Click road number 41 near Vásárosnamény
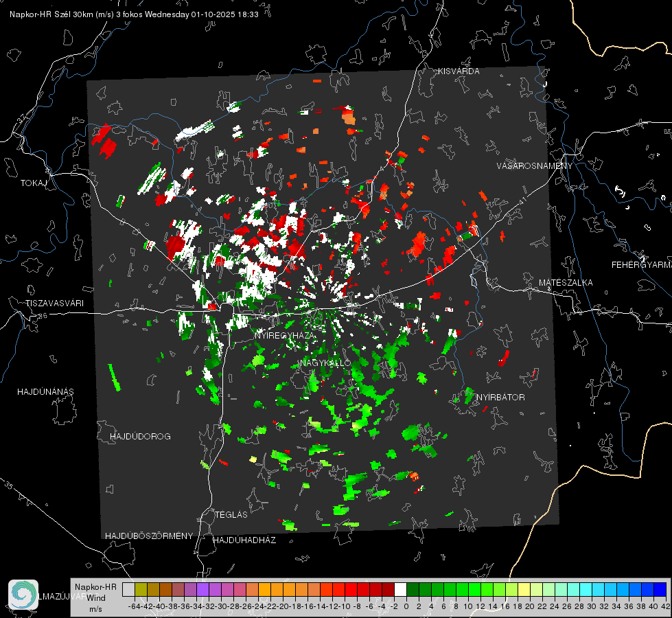This screenshot has width=672, height=618. pyautogui.click(x=522, y=201)
